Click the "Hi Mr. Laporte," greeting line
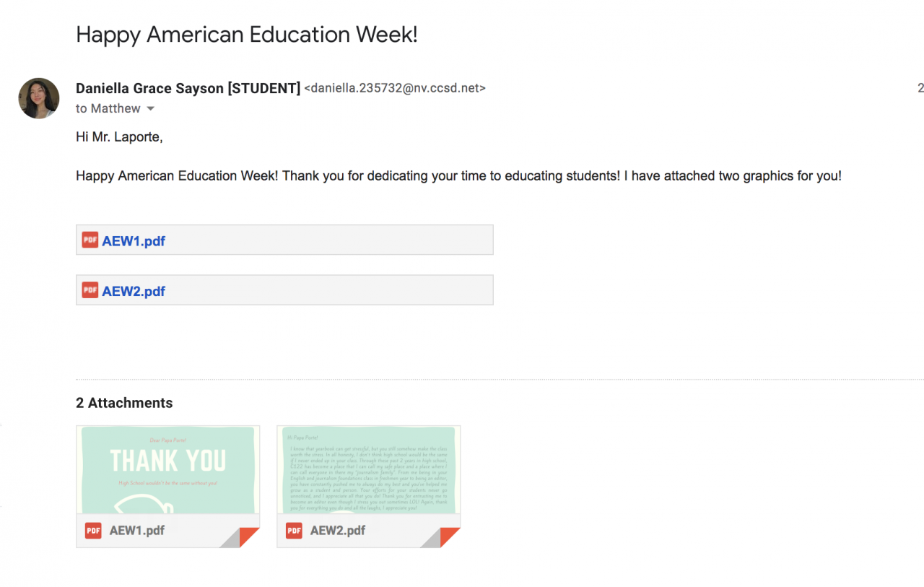 click(x=119, y=136)
